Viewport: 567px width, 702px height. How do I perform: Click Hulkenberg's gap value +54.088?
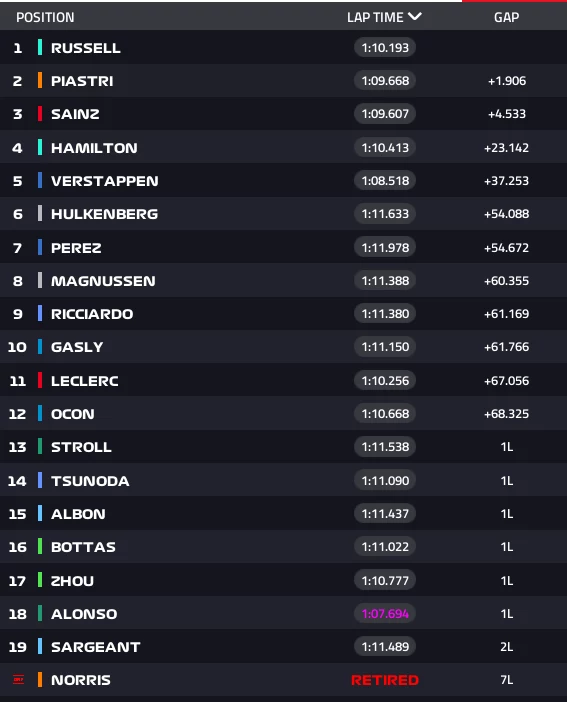[x=507, y=214]
